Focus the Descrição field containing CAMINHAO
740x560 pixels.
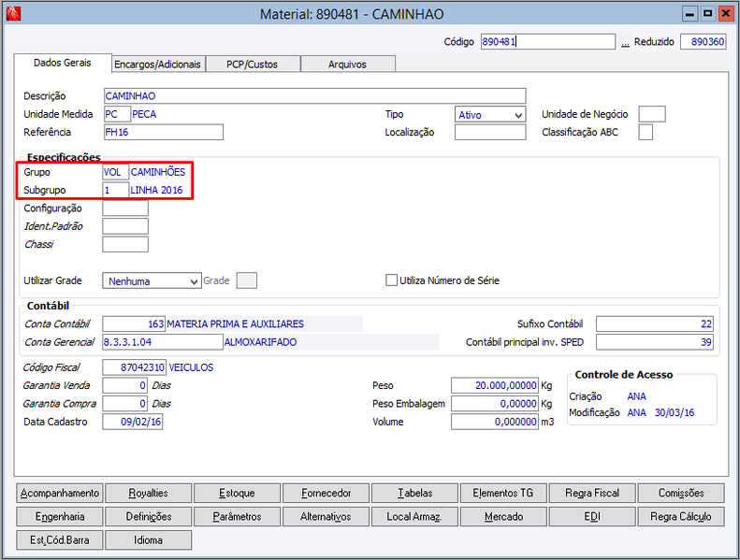(314, 95)
